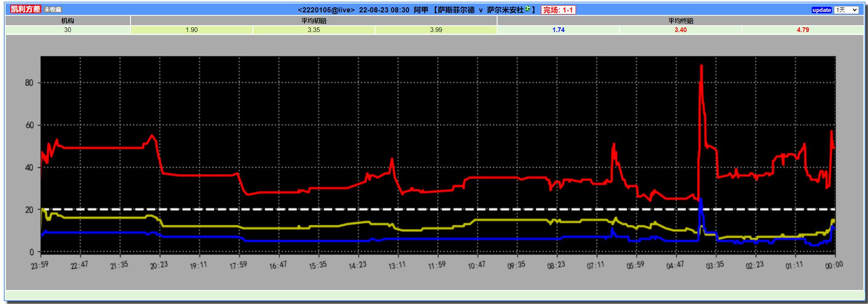Open the 1天 time range dropdown
Screen dimensions: 868x304
846,10
